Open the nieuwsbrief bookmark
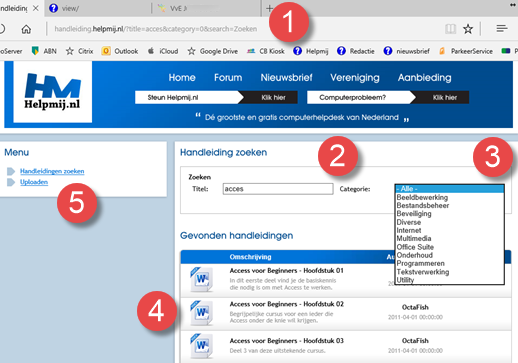The image size is (518, 363). [406, 51]
